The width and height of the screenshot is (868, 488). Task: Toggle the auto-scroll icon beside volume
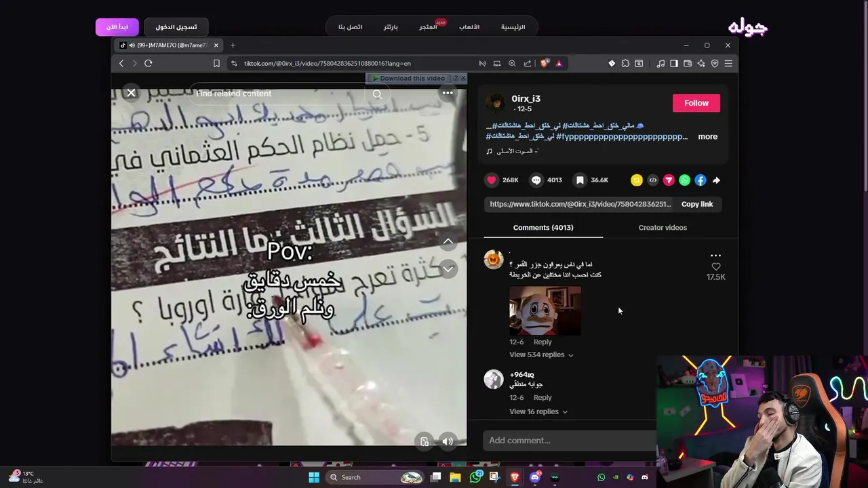(425, 441)
